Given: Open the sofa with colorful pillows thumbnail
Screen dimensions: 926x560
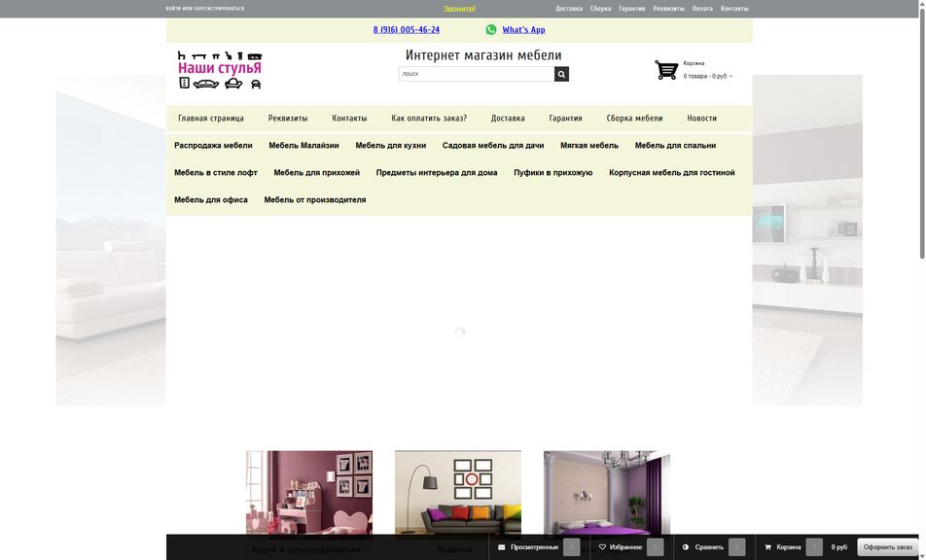Looking at the screenshot, I should coord(458,495).
